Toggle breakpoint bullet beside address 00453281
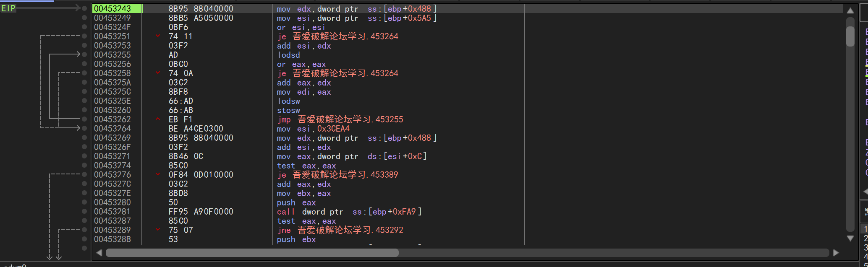 (x=84, y=211)
